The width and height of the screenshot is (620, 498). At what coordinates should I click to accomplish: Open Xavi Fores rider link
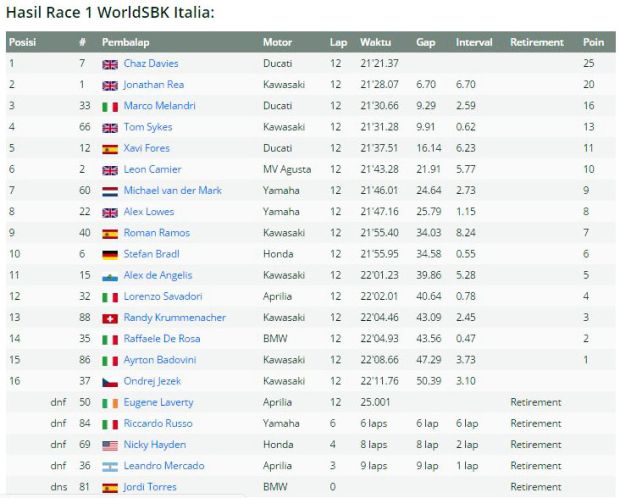[x=146, y=148]
